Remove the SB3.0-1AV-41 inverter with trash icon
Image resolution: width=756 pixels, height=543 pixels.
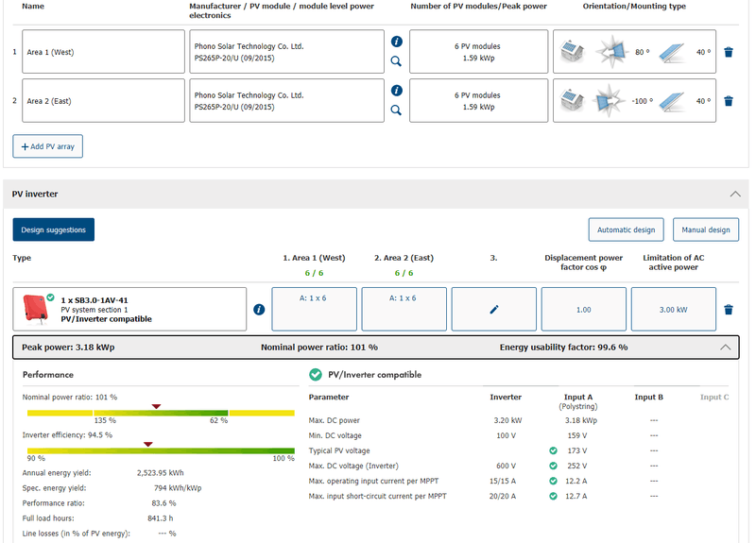[x=728, y=310]
